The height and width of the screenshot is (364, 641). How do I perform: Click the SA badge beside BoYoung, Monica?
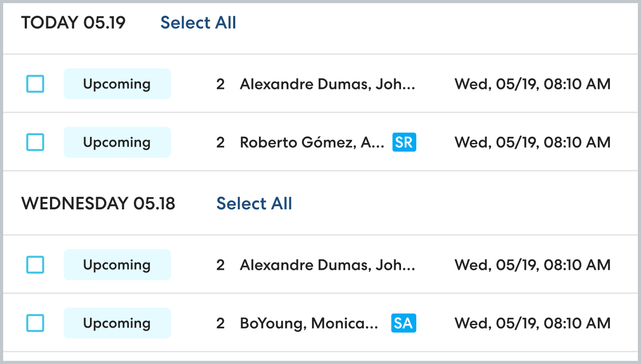click(404, 323)
